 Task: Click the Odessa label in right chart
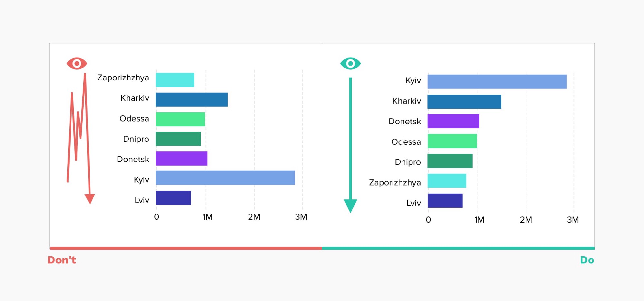click(x=406, y=142)
